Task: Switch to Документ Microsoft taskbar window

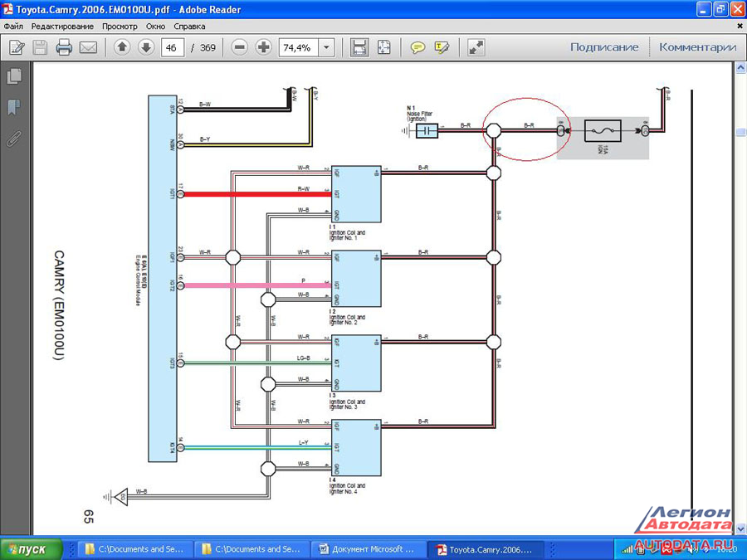Action: pyautogui.click(x=369, y=549)
